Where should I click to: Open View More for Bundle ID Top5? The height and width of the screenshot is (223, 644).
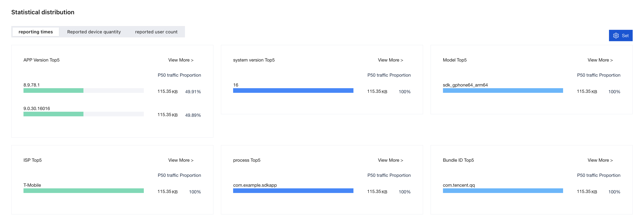click(600, 160)
